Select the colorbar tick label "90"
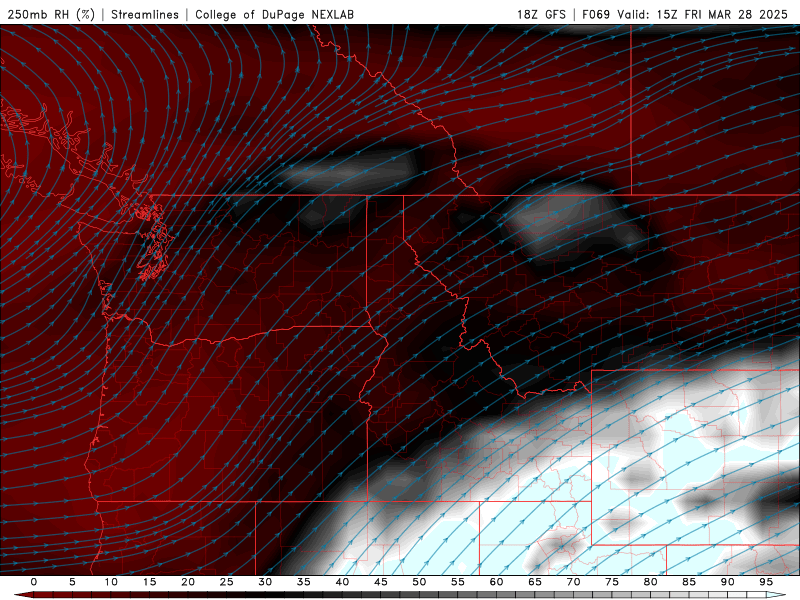Image resolution: width=800 pixels, height=600 pixels. (x=727, y=582)
